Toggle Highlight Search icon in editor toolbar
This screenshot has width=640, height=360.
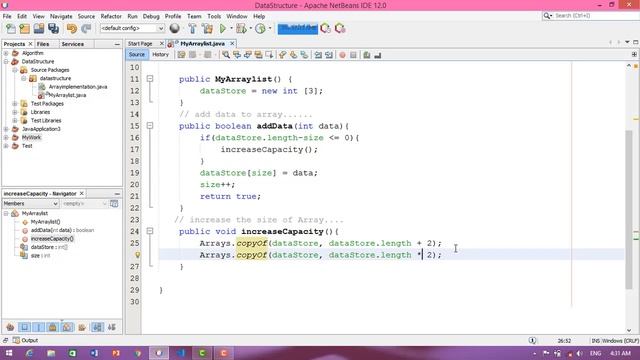click(258, 55)
